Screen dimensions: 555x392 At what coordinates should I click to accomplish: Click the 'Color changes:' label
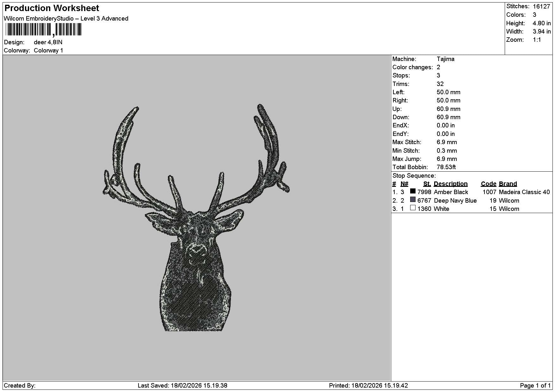click(x=413, y=67)
